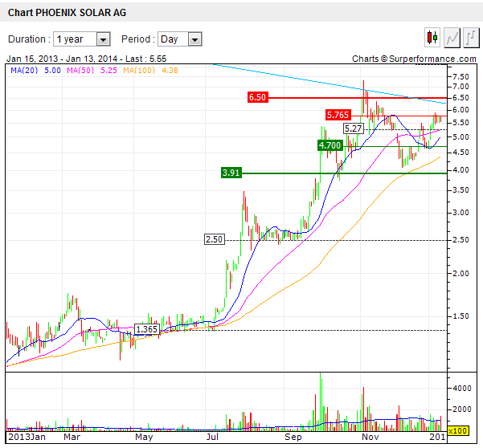Image resolution: width=483 pixels, height=448 pixels.
Task: Click the 3.50 price axis value
Action: tap(460, 190)
